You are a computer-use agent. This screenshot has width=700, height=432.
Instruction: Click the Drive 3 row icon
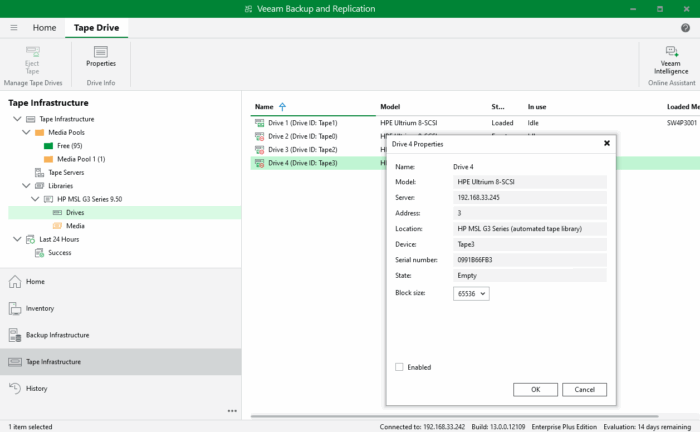(x=259, y=150)
